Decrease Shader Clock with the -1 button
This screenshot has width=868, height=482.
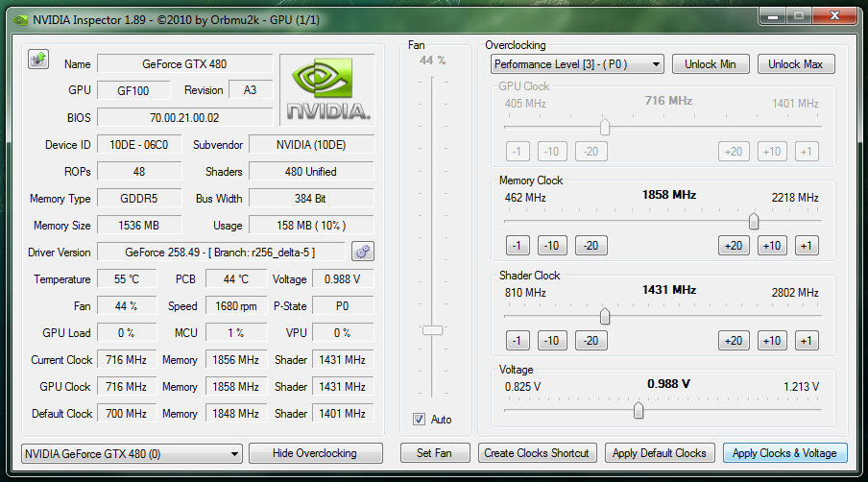518,341
